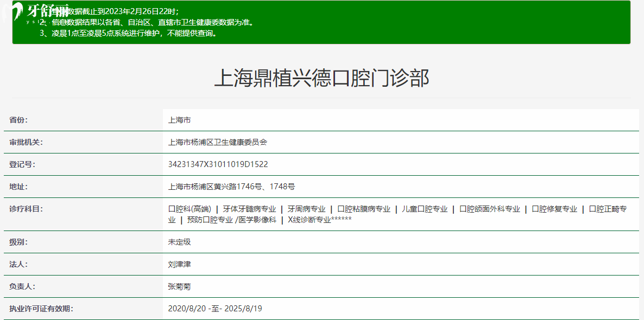644x320 pixels.
Task: Click notice line 凌晨1点至凌晨5点系统进行维护
Action: pyautogui.click(x=128, y=34)
